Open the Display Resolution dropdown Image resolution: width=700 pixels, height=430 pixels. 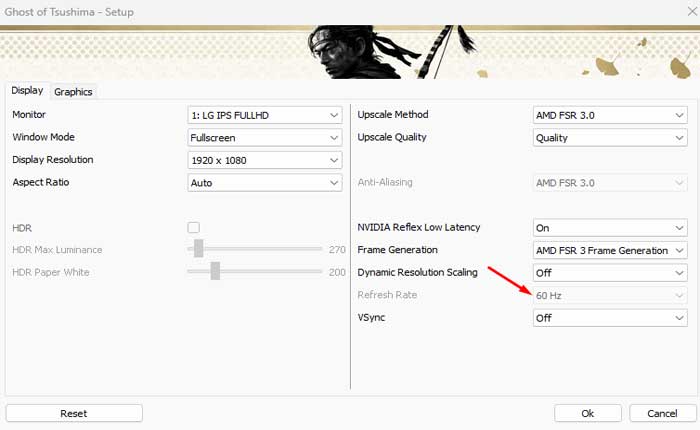[x=265, y=160]
